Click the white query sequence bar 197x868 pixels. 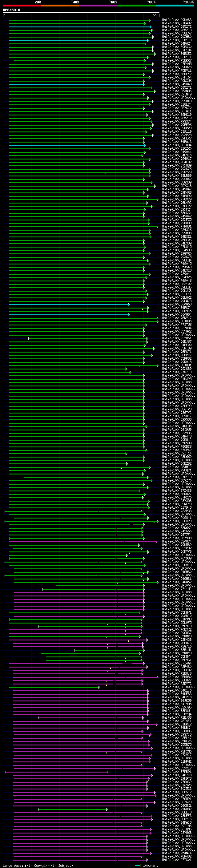click(x=81, y=12)
